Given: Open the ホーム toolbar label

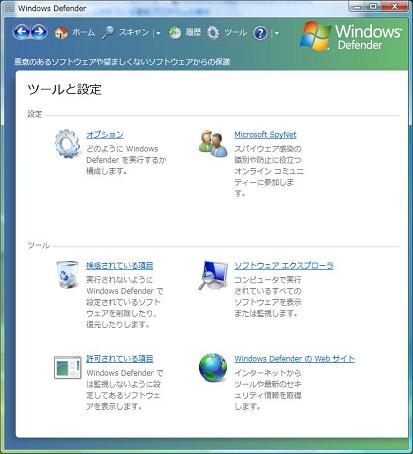Looking at the screenshot, I should point(83,33).
